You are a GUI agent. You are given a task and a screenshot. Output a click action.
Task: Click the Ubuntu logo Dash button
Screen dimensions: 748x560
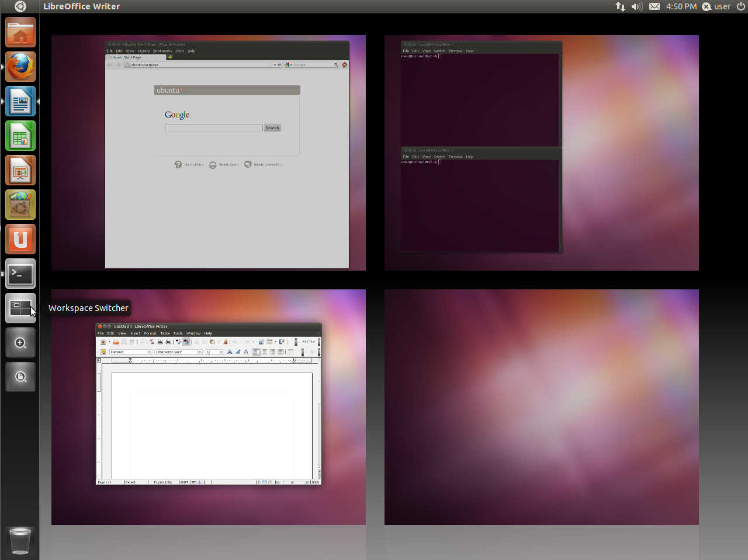tap(20, 6)
